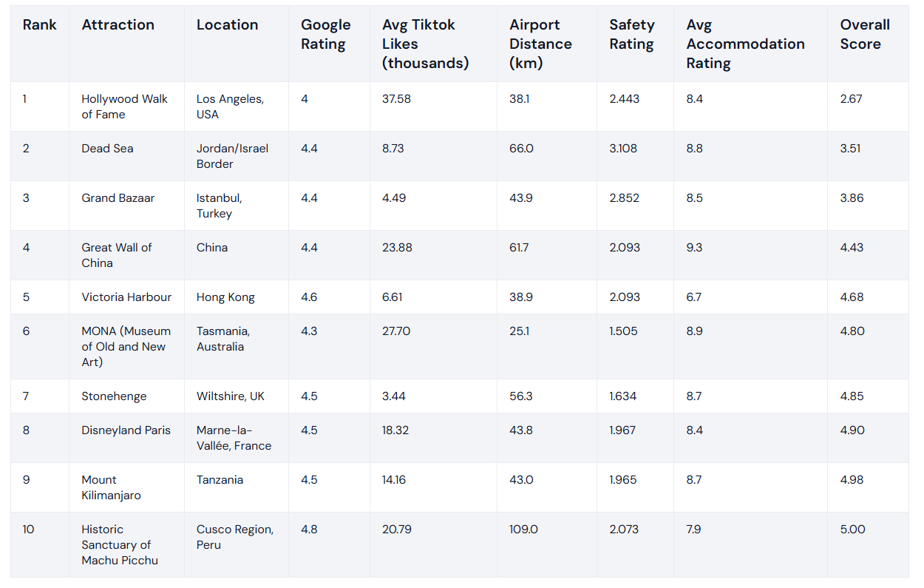Click the Cusco Region, Peru location cell
924x588 pixels.
click(x=235, y=537)
